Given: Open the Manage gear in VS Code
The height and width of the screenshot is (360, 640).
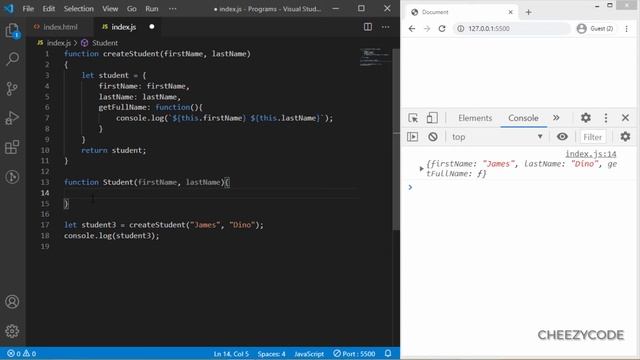Looking at the screenshot, I should (12, 331).
